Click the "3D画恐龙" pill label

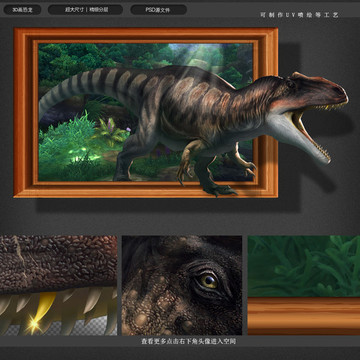22,10
